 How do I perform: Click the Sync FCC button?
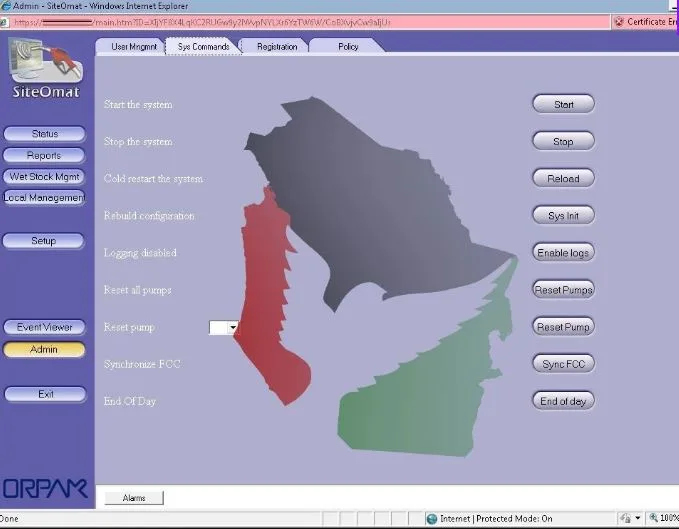coord(563,364)
